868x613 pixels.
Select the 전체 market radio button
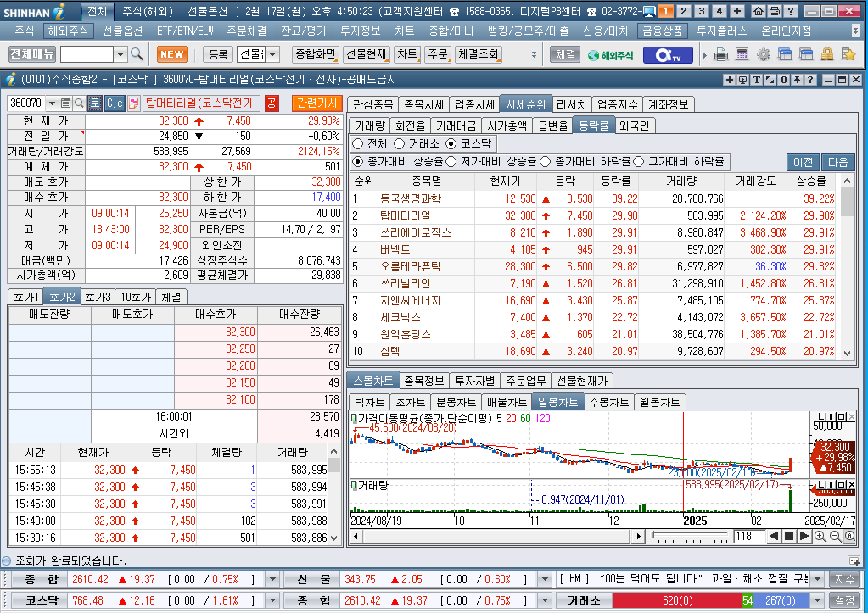coord(358,144)
